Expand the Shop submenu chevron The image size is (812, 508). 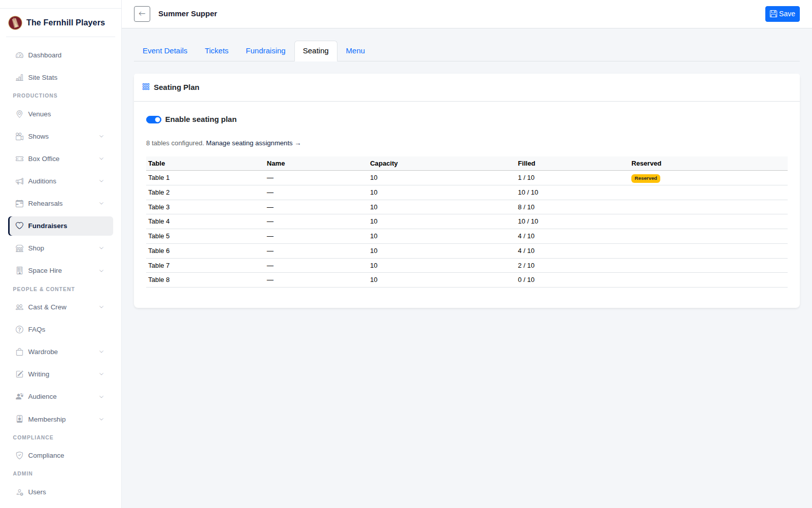[101, 248]
